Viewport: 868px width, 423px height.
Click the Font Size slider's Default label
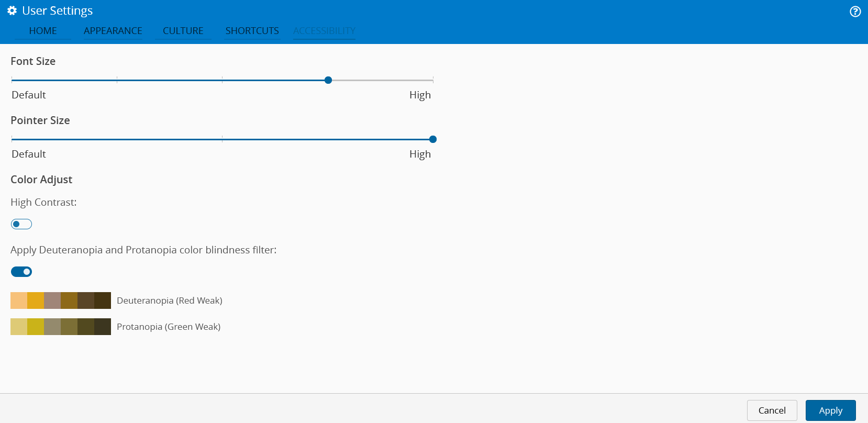pos(29,95)
